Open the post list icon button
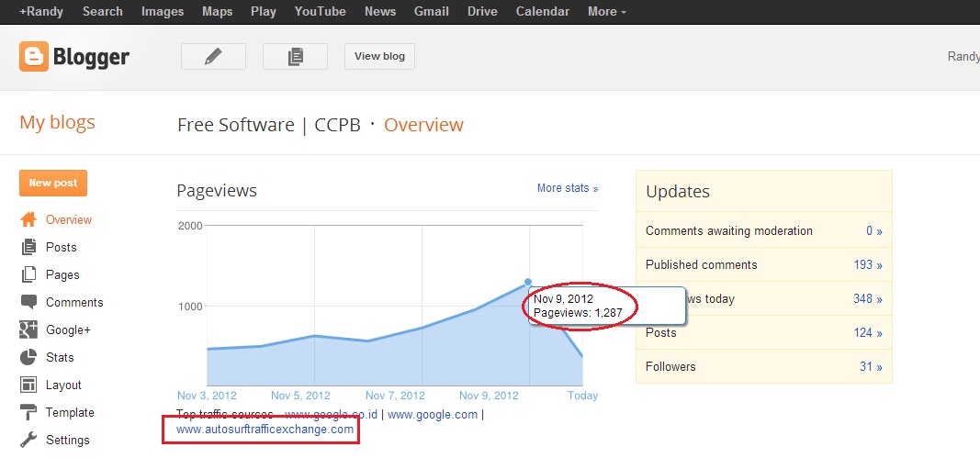Screen dimensions: 980x458 [295, 56]
